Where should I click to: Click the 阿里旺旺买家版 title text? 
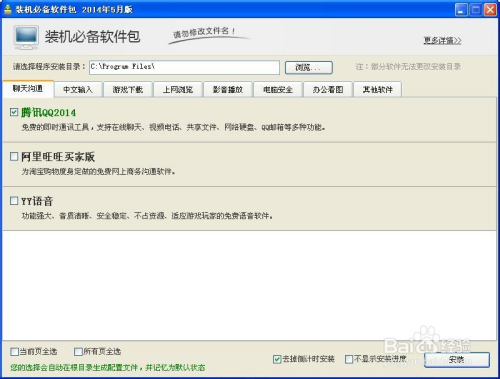pyautogui.click(x=58, y=157)
